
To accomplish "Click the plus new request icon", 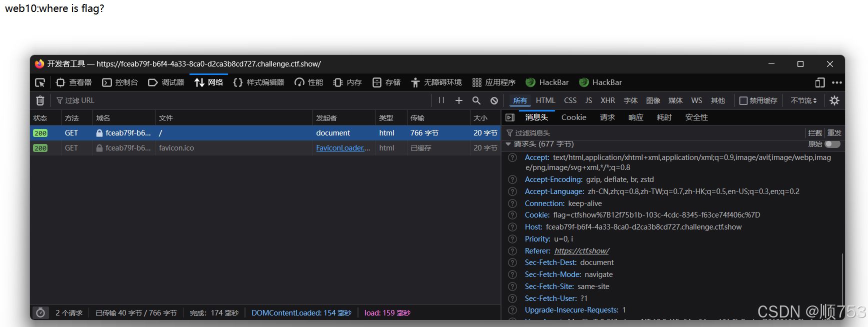I will [x=459, y=100].
